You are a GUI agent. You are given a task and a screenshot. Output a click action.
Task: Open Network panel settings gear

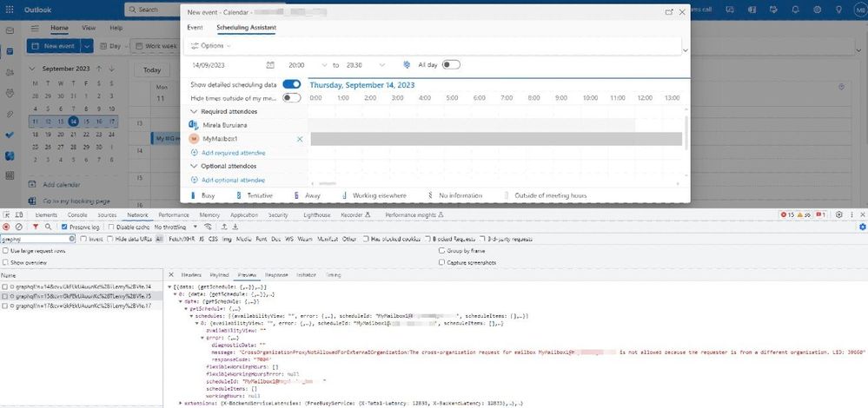tap(862, 227)
